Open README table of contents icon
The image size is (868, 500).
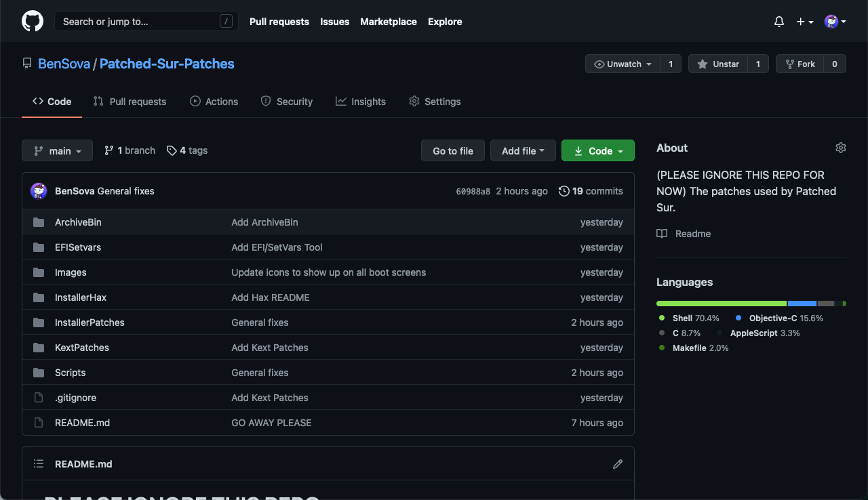(39, 464)
